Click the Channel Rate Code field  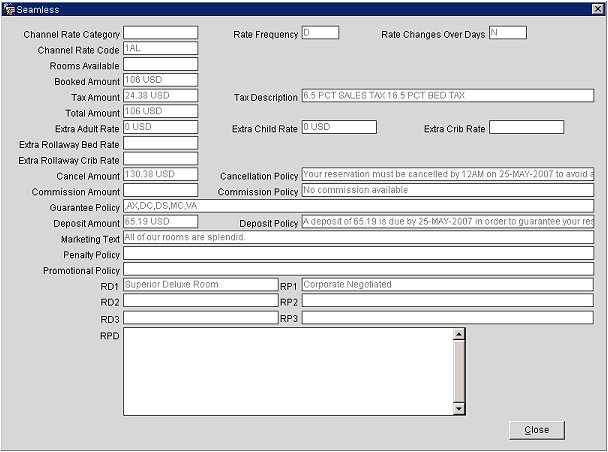(160, 48)
